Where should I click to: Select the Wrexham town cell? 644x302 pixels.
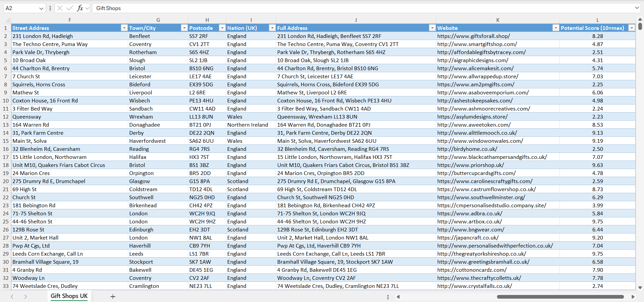[158, 117]
